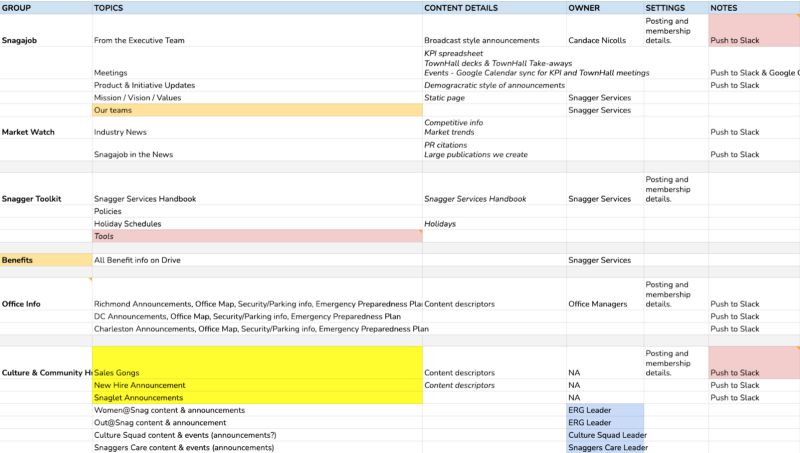Select 'All Benefit info on Drive' cell
The height and width of the screenshot is (453, 800).
click(x=257, y=260)
